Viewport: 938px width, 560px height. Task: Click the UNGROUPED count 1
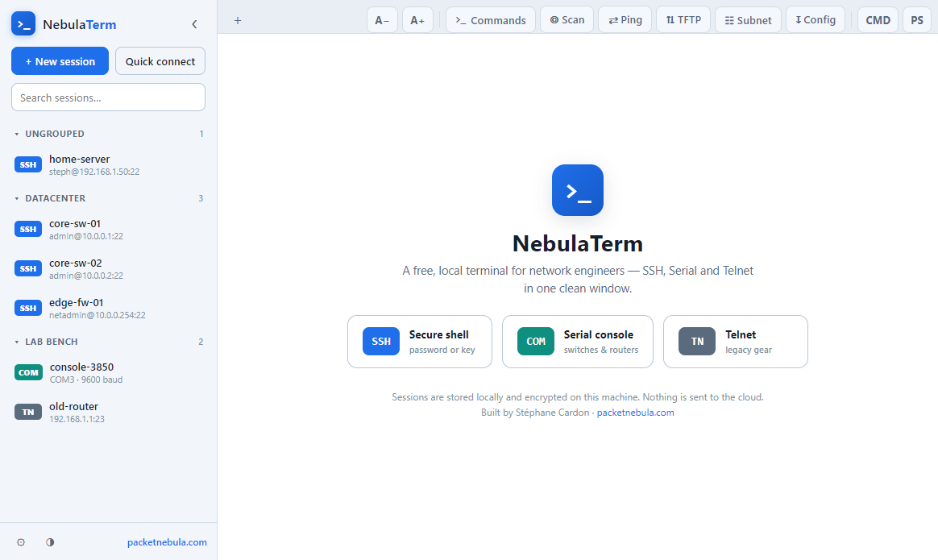point(201,134)
